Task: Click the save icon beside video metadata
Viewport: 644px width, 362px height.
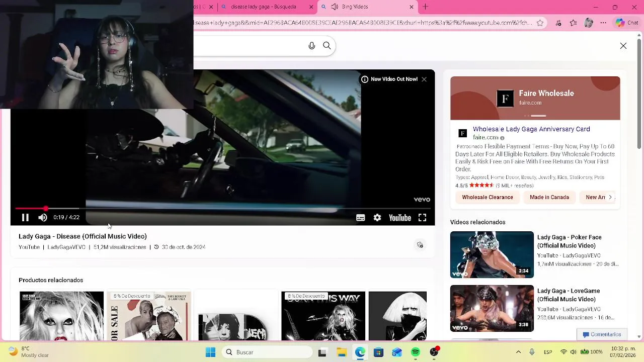Action: coord(420,245)
